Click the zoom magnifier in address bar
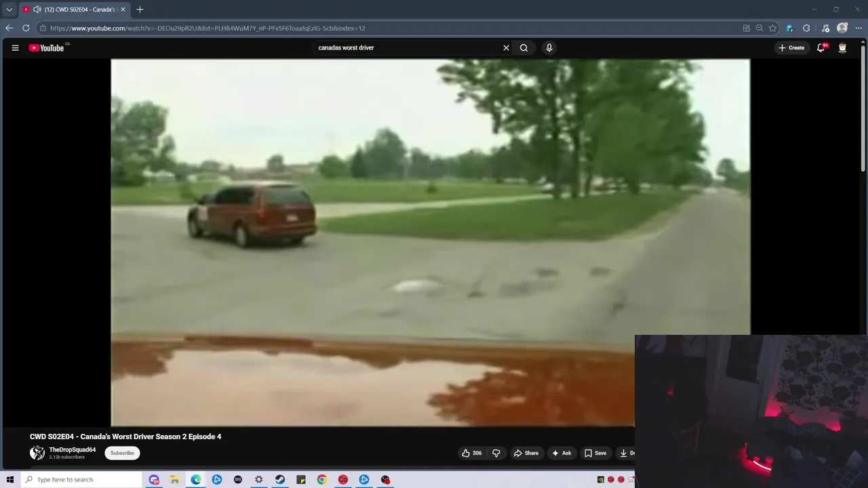The height and width of the screenshot is (488, 868). (759, 28)
